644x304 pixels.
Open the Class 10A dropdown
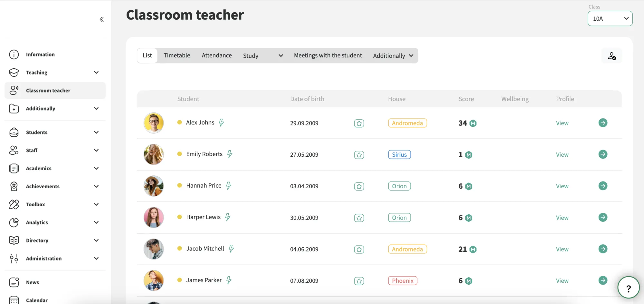pyautogui.click(x=610, y=19)
